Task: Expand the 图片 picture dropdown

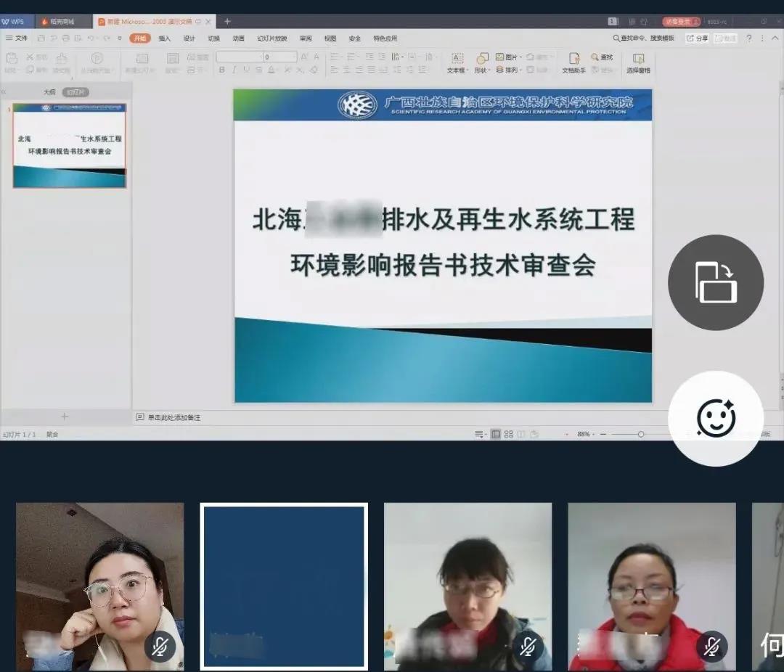Action: pyautogui.click(x=520, y=56)
